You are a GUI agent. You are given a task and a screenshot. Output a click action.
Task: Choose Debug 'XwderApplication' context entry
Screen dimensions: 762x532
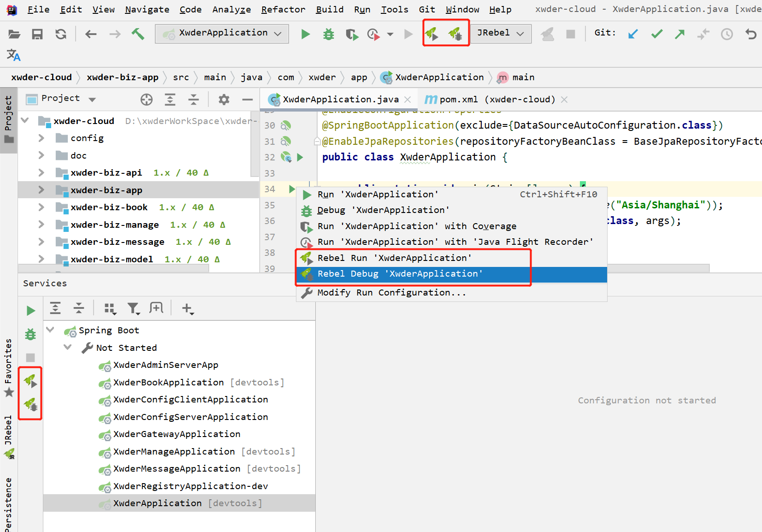point(451,210)
